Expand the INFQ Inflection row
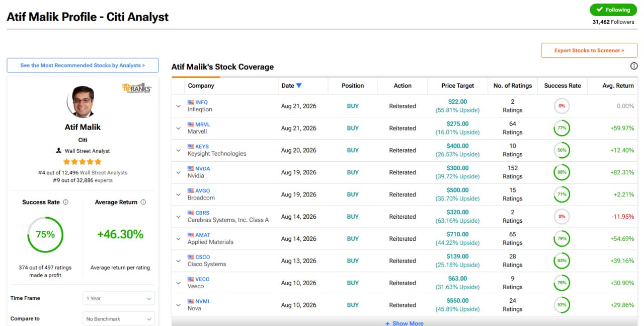 [178, 106]
